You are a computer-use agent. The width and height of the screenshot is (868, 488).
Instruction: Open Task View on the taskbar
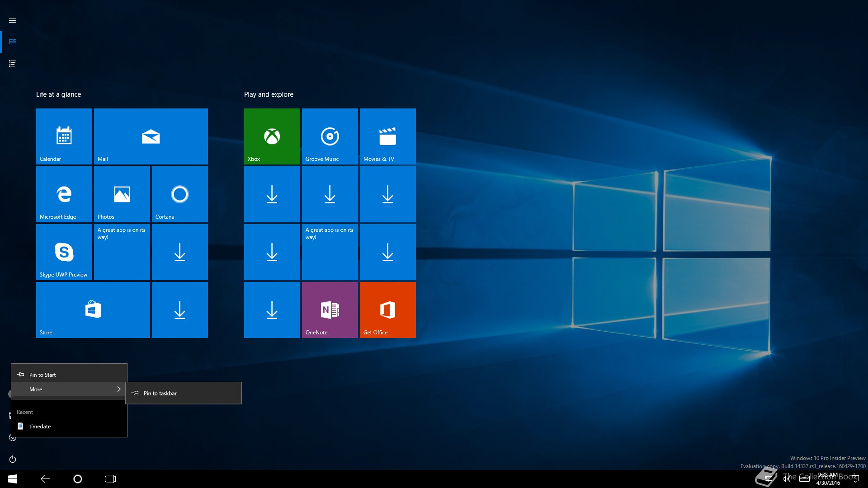110,479
